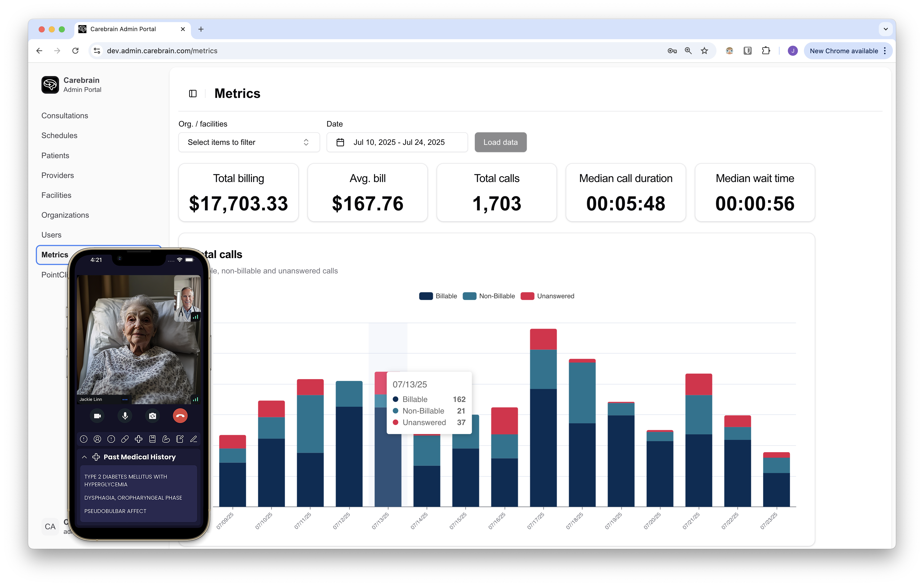Reload the page
The image size is (924, 586).
point(75,51)
